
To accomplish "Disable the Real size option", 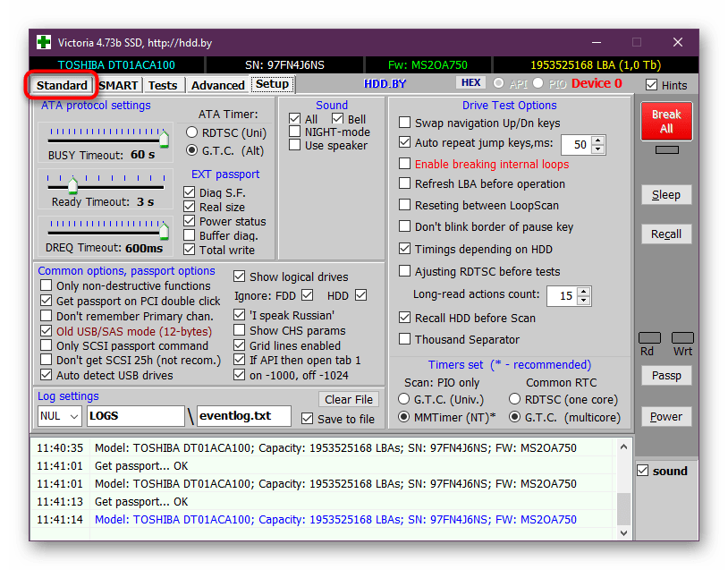I will [x=189, y=207].
